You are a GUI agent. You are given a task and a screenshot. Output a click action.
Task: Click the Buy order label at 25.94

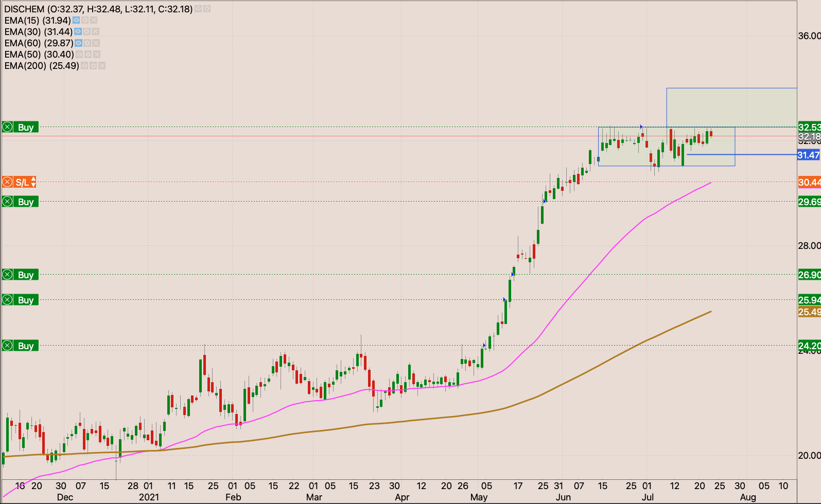[x=26, y=300]
